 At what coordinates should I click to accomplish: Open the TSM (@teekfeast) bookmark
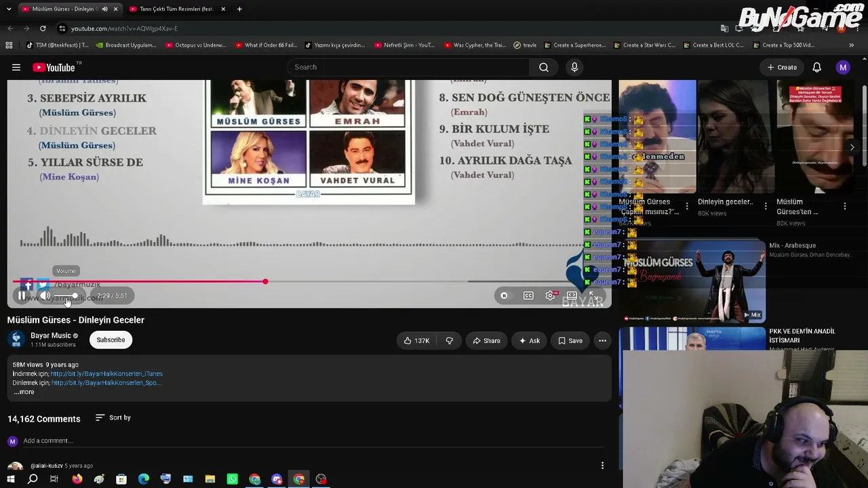(58, 45)
